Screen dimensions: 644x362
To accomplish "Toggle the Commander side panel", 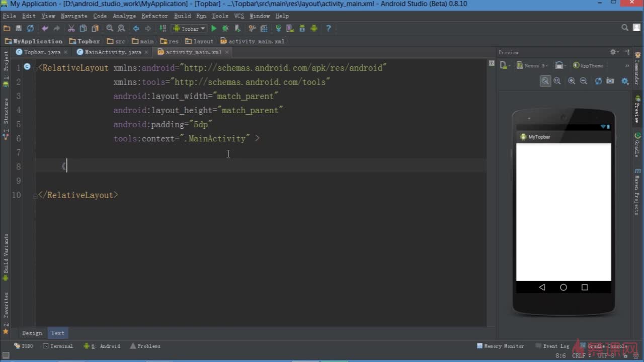I will pyautogui.click(x=637, y=68).
